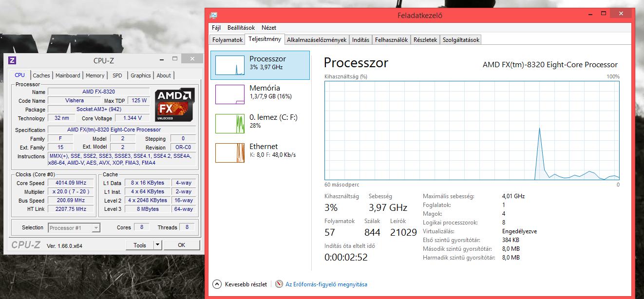
Task: Switch to the Részletek tab
Action: 425,40
